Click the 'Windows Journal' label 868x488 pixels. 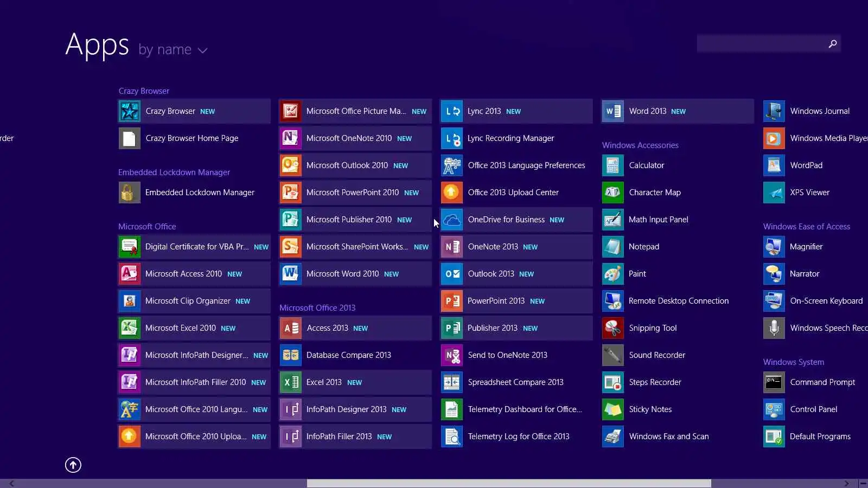(x=820, y=111)
